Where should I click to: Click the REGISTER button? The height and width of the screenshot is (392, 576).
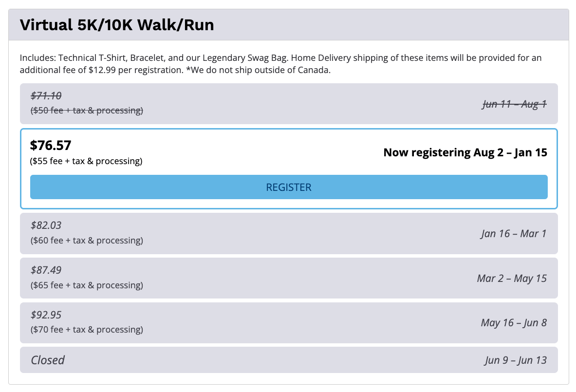pos(289,187)
